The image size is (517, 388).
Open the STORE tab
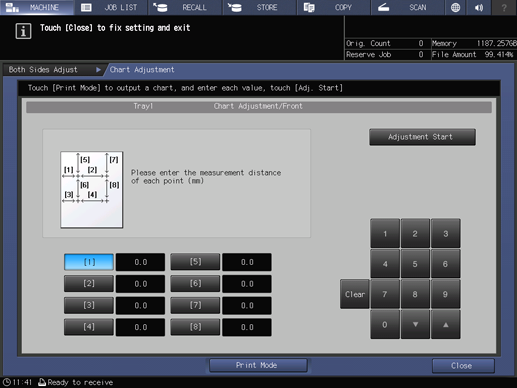coord(260,7)
